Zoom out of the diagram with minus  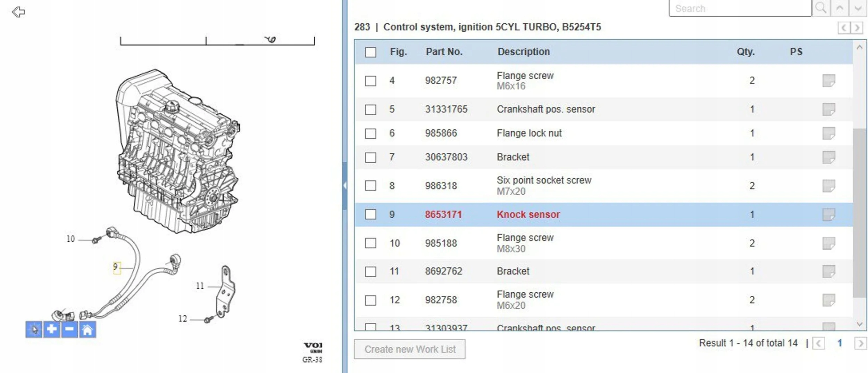pyautogui.click(x=69, y=329)
